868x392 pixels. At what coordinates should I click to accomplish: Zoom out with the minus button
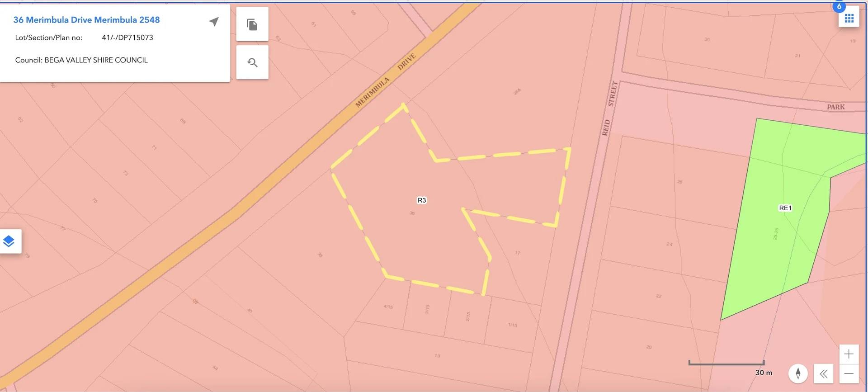849,373
